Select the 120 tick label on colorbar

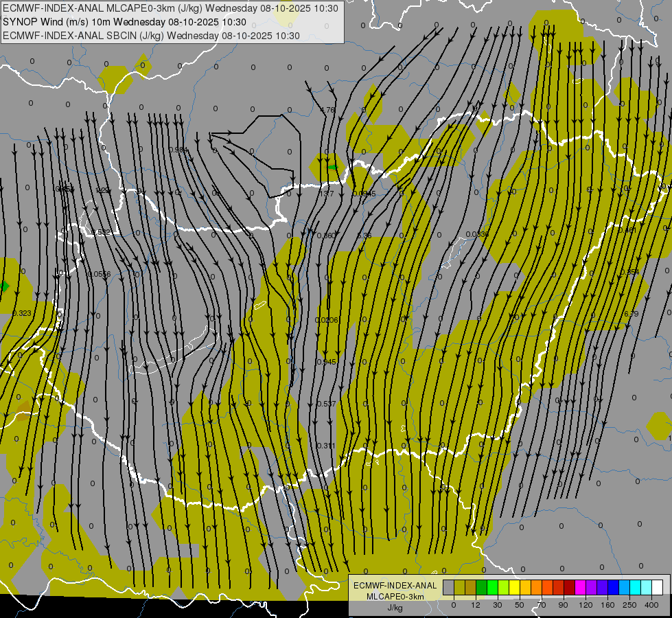[586, 605]
